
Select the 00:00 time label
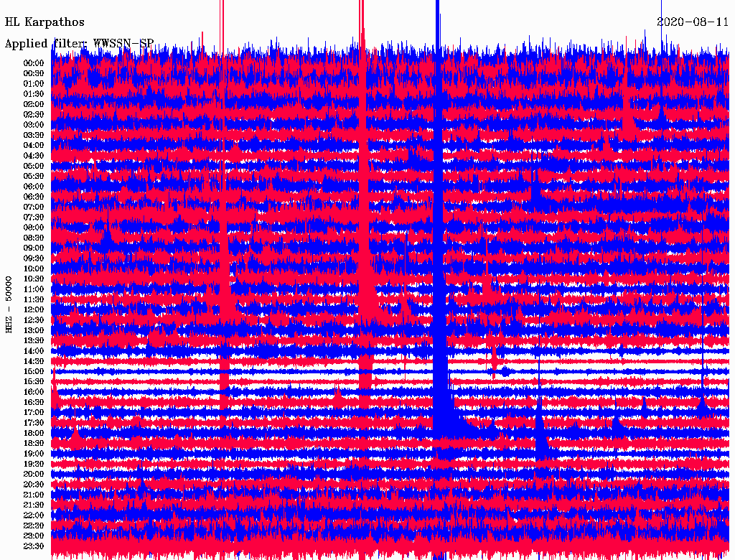34,63
